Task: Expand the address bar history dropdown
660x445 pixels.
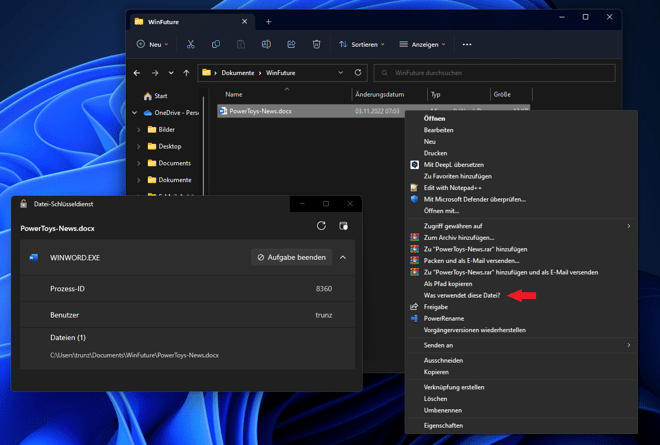Action: (341, 72)
